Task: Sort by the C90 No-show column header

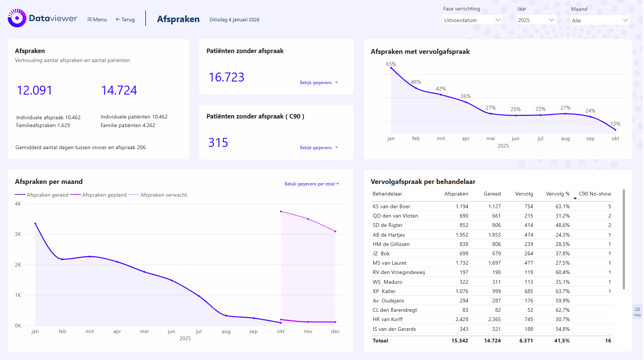Action: 595,194
